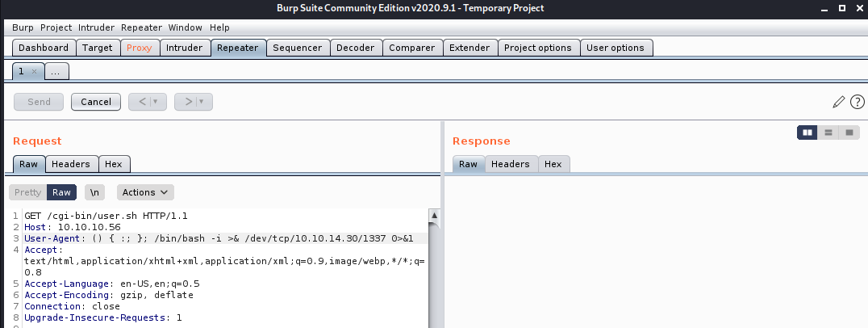Open the Project options tab

point(538,48)
